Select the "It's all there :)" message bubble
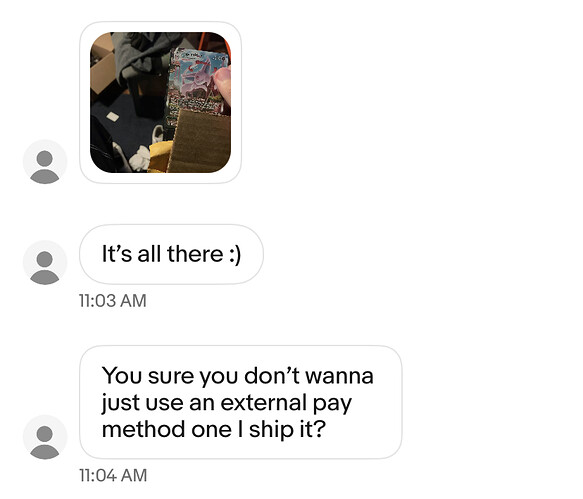This screenshot has height=499, width=583. tap(171, 254)
